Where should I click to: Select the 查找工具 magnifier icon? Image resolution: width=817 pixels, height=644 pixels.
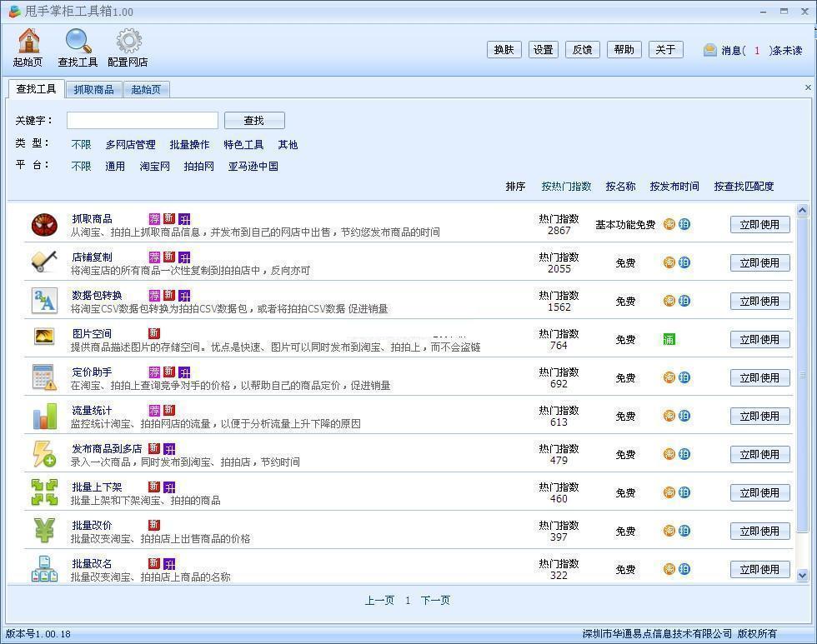(x=78, y=41)
